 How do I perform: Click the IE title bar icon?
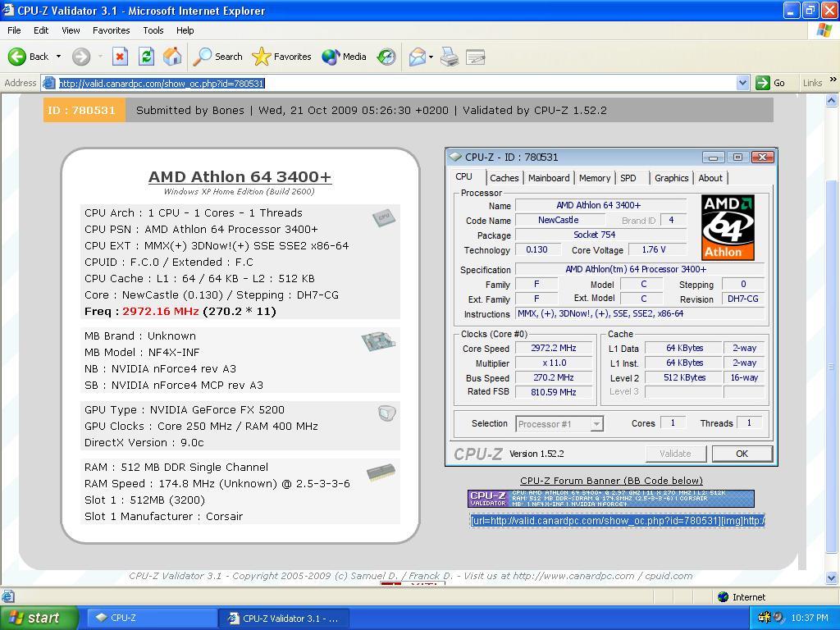click(8, 10)
